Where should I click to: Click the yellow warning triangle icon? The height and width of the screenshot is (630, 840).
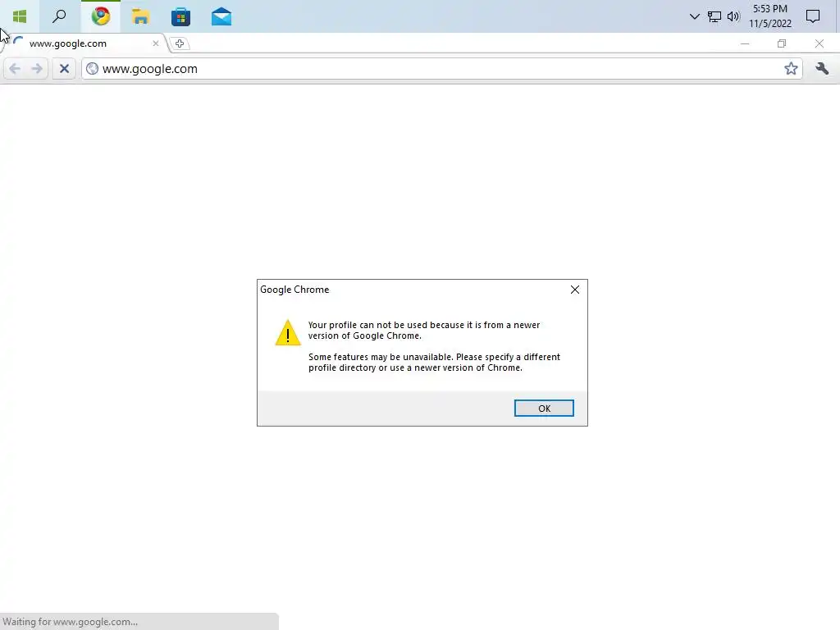pos(288,333)
